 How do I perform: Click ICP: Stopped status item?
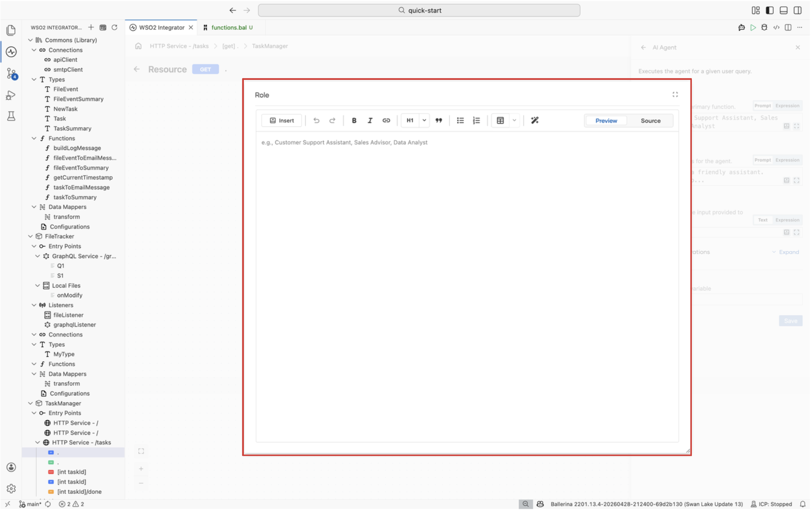[x=771, y=505]
